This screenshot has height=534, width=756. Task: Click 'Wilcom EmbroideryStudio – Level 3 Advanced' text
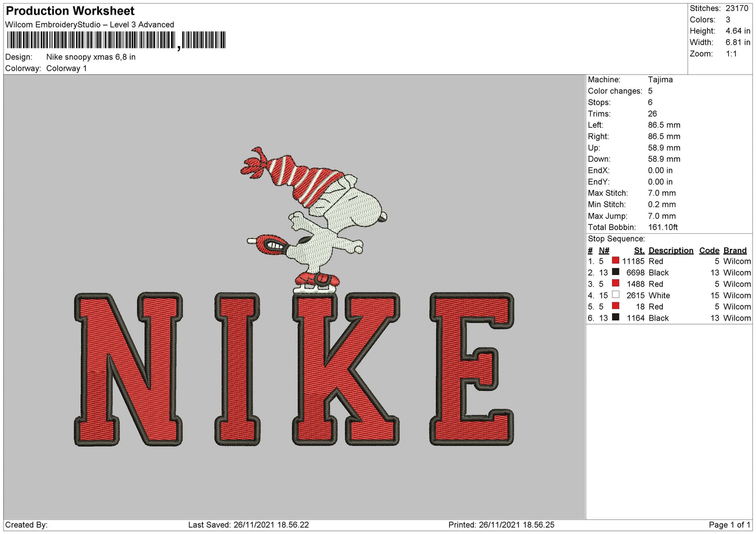tap(89, 25)
